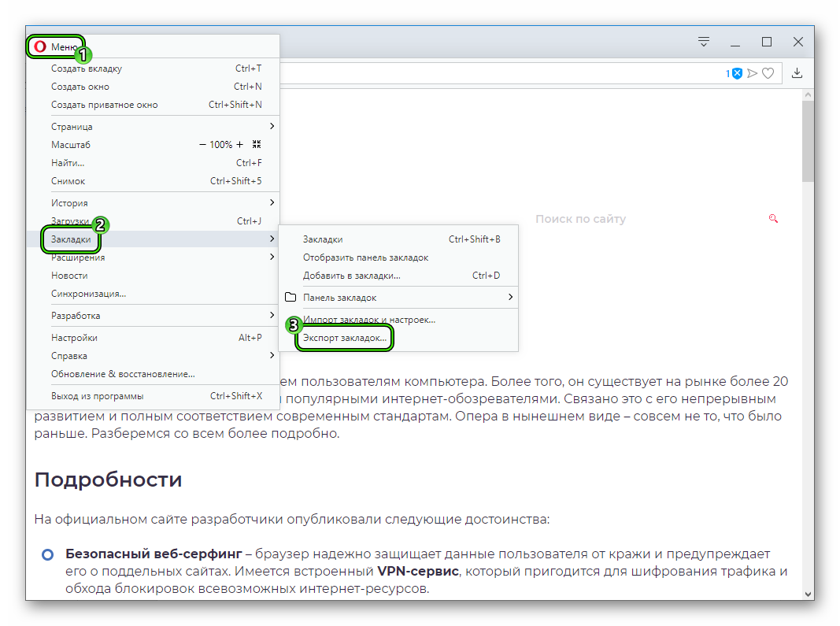Select Экспорт закладок menu entry
Screen dimensions: 840x626
[345, 339]
